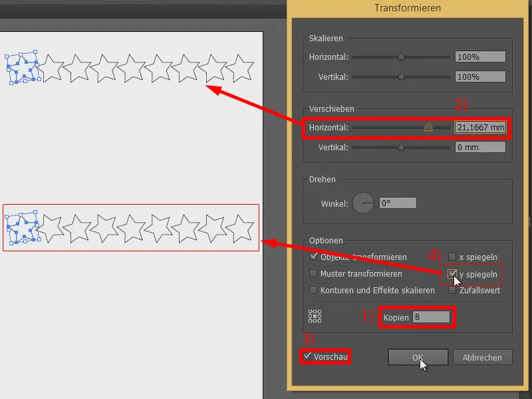Click the last star in top row
Screen dimensions: 532x399
(x=240, y=68)
